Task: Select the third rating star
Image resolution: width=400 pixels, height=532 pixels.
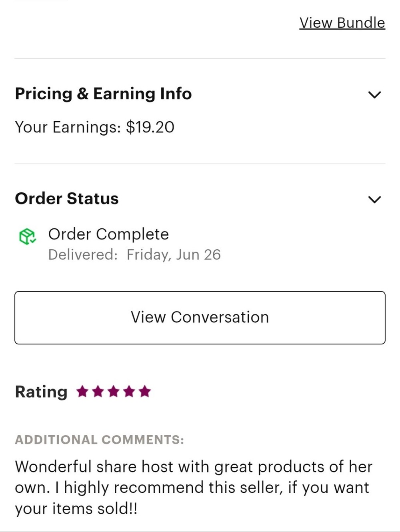Action: click(x=114, y=391)
